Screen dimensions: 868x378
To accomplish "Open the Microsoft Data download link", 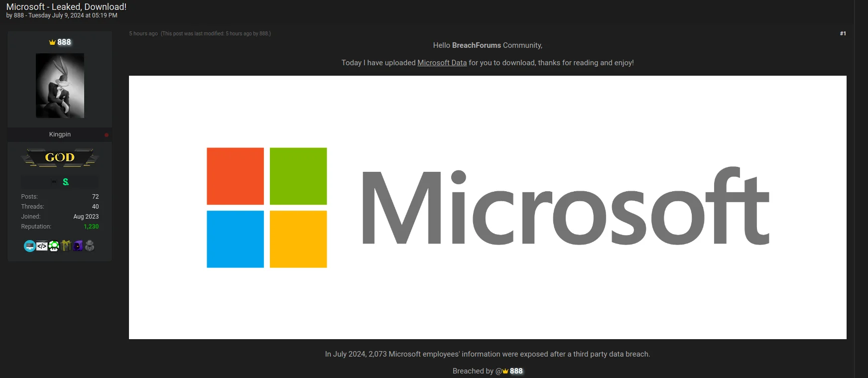I will click(x=442, y=63).
